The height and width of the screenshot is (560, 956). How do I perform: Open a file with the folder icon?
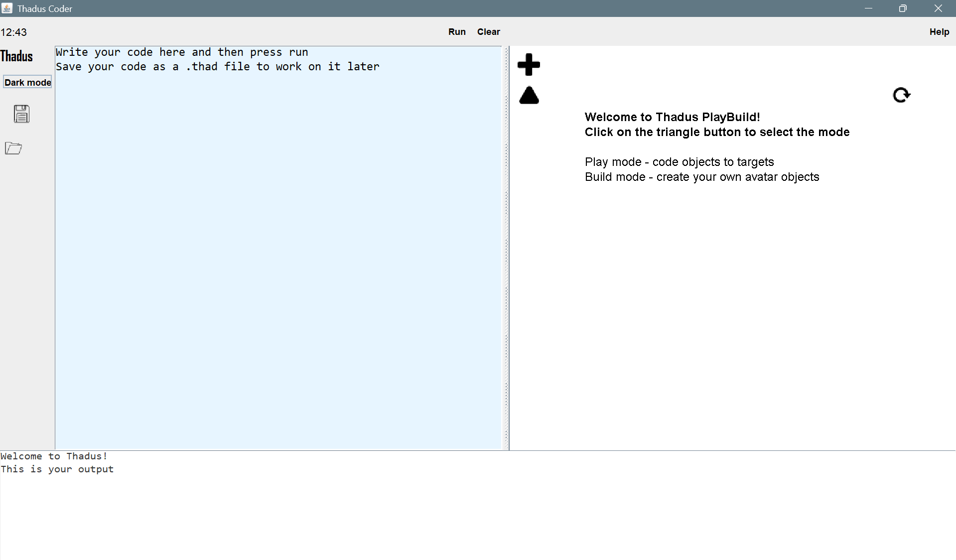point(13,148)
